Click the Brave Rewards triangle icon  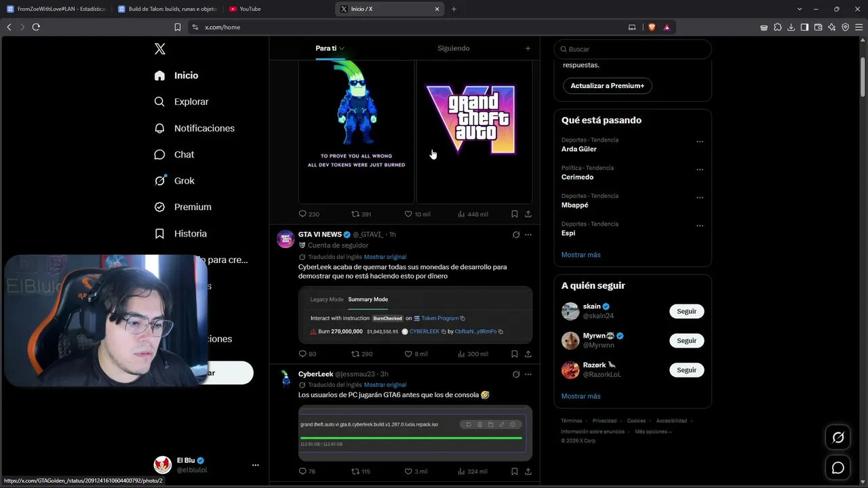click(x=667, y=27)
